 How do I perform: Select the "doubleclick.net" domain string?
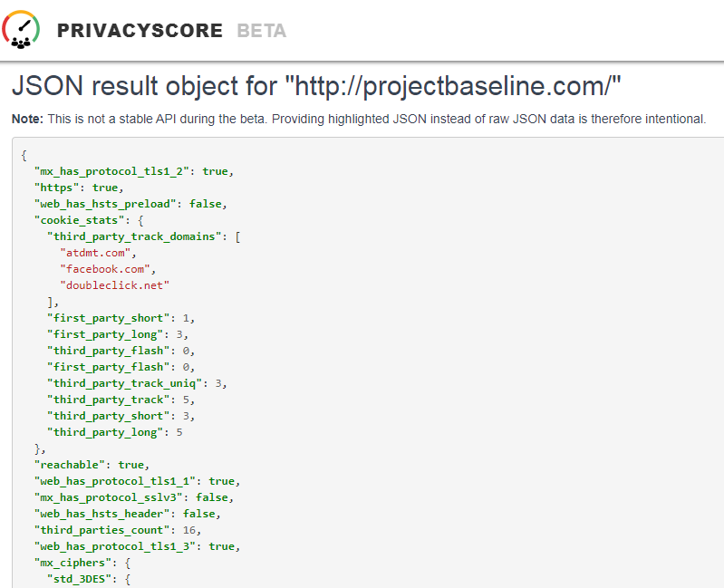click(x=114, y=285)
